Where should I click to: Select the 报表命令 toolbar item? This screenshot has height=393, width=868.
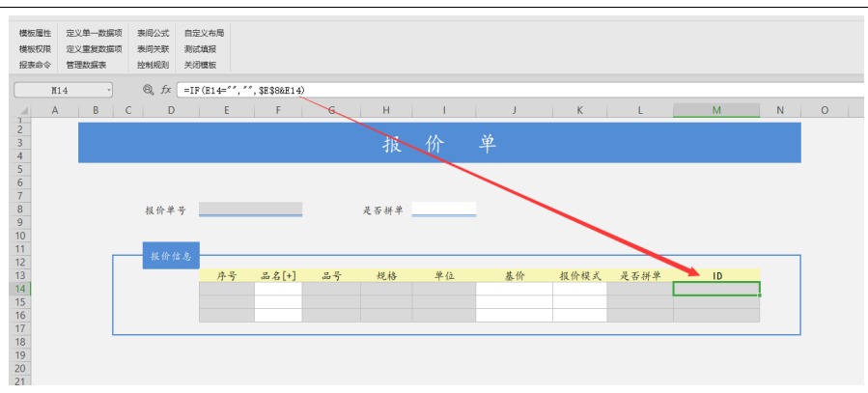pyautogui.click(x=35, y=65)
